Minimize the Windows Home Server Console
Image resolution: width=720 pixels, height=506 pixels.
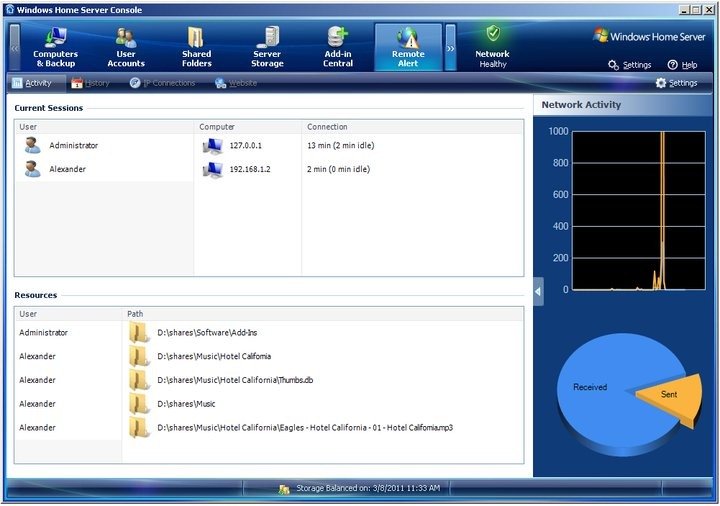[684, 10]
